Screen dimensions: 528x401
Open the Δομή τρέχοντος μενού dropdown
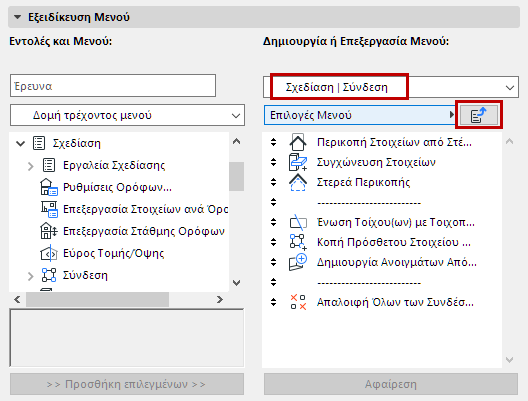click(x=127, y=115)
